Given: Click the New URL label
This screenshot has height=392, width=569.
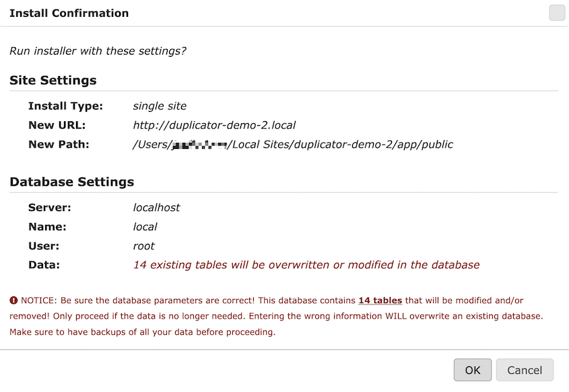Looking at the screenshot, I should 57,125.
